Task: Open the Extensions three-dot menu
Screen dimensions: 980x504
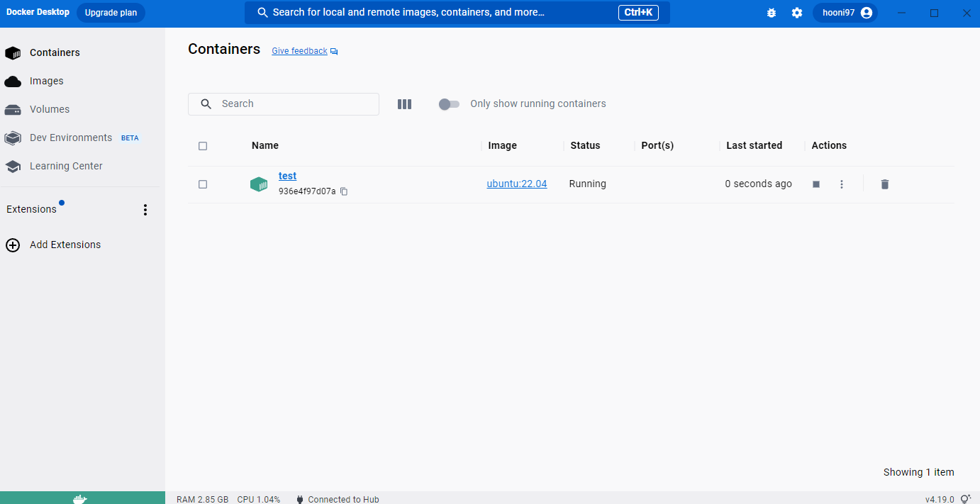Action: tap(145, 210)
